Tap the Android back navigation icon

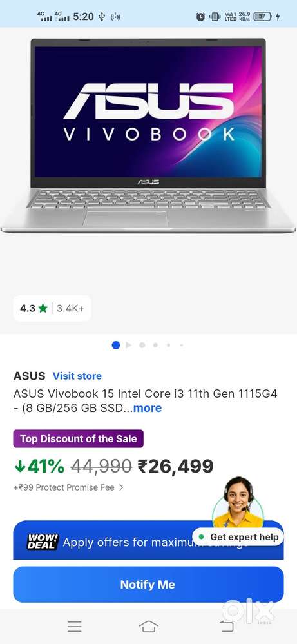(226, 627)
